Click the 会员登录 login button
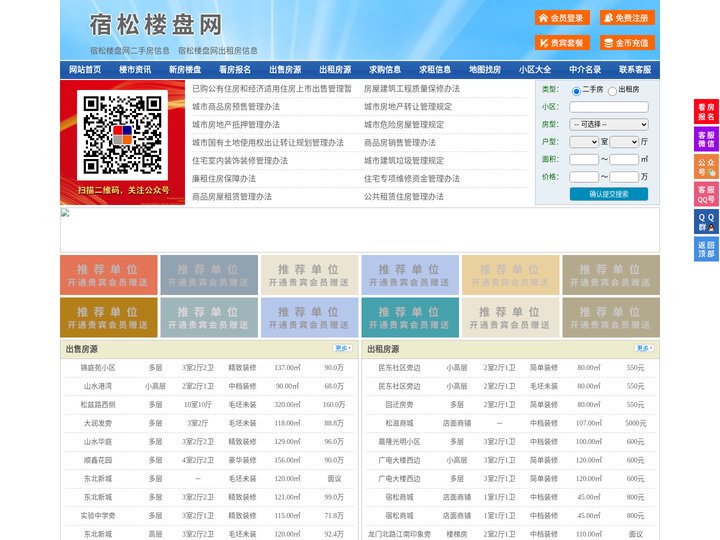 (562, 18)
